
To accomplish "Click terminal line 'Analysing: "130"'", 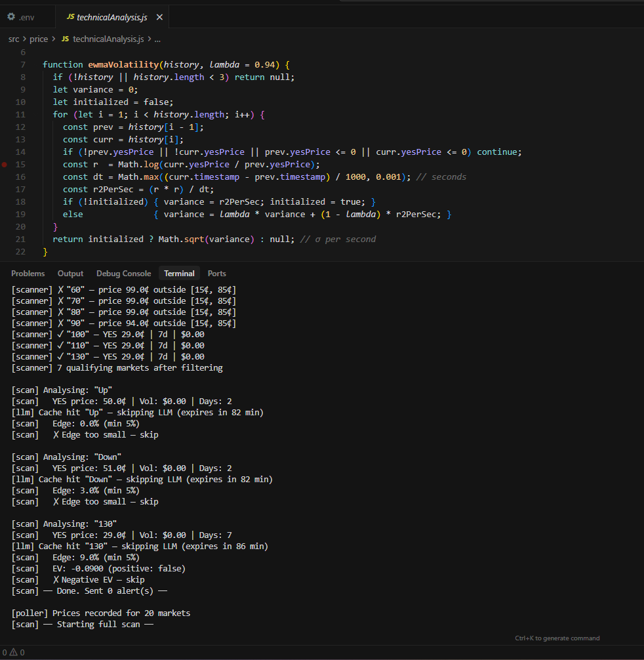I will (x=64, y=524).
